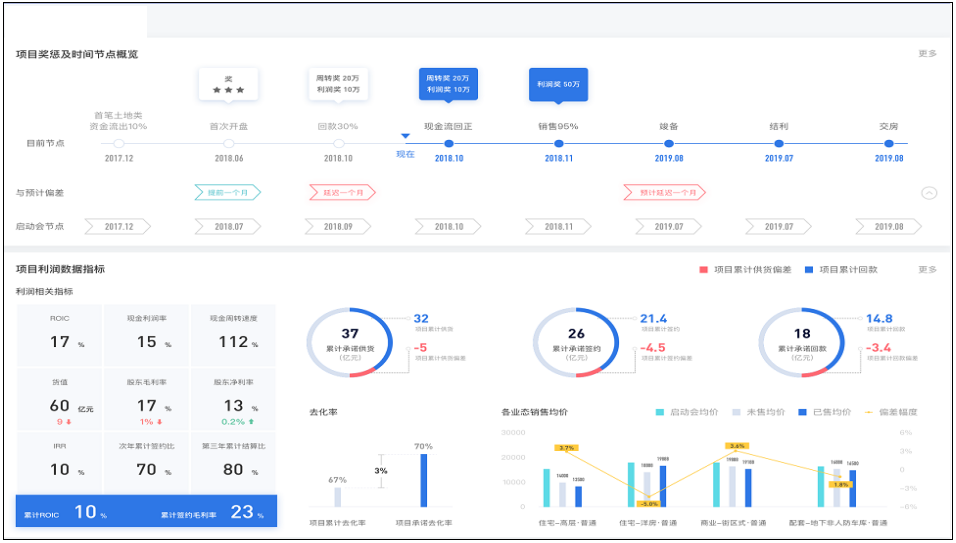
Task: Click the blue 项目累计回款 legend swatch
Action: point(809,269)
